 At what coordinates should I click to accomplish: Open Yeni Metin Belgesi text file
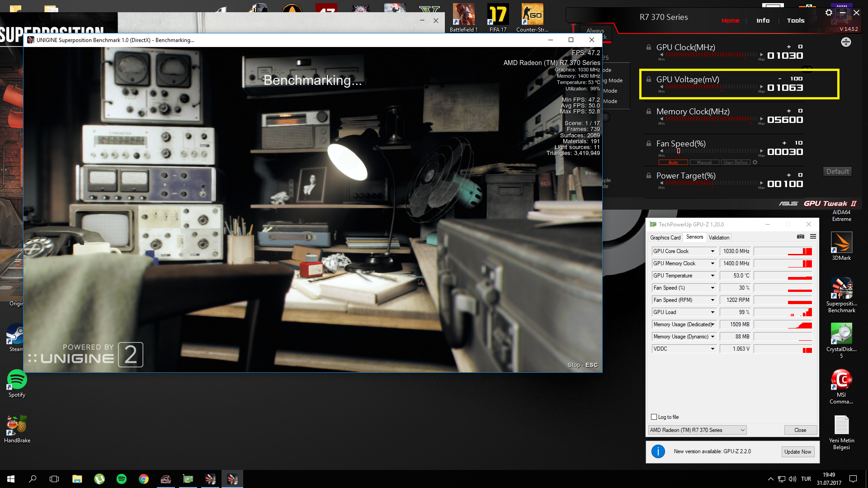point(841,432)
